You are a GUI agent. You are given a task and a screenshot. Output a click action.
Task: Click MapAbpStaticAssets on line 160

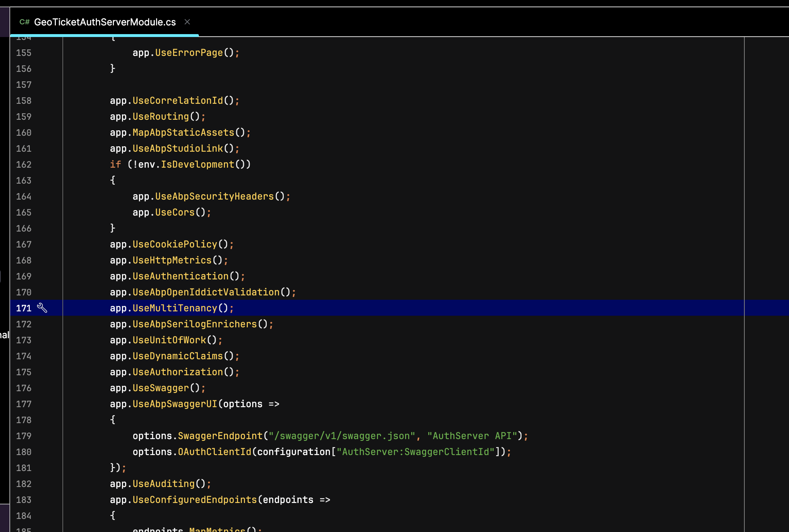click(183, 132)
